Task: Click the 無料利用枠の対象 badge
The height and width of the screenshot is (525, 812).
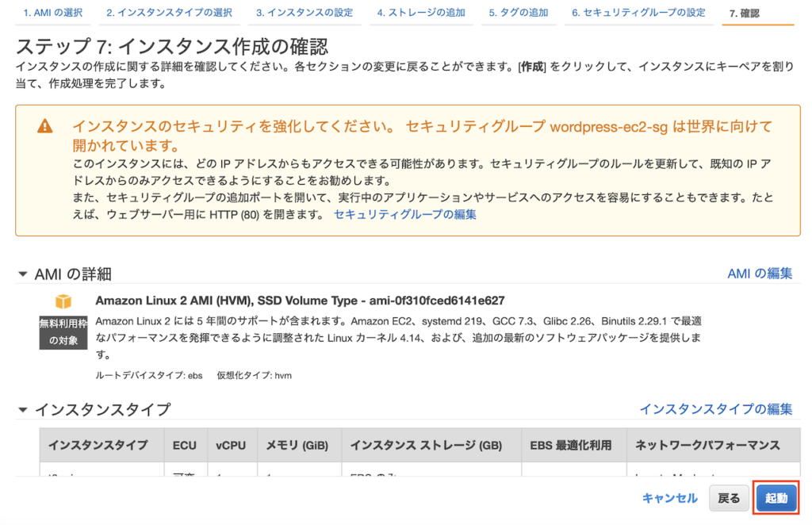Action: click(x=63, y=331)
